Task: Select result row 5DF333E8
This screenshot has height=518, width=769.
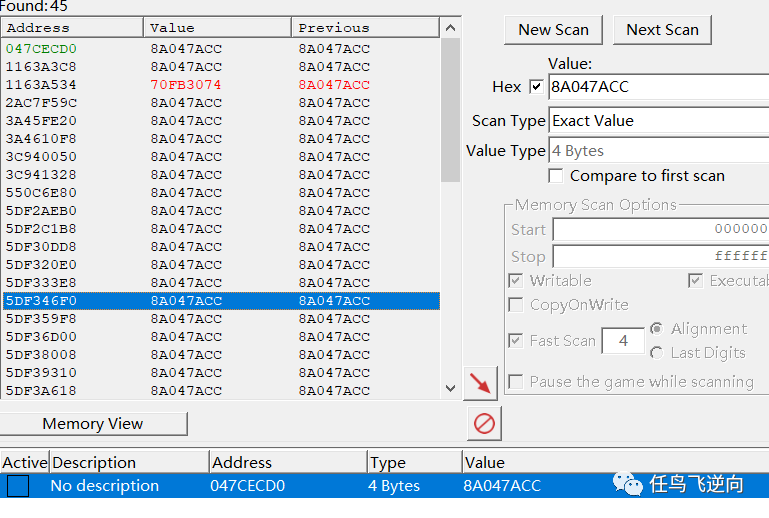Action: pyautogui.click(x=221, y=283)
